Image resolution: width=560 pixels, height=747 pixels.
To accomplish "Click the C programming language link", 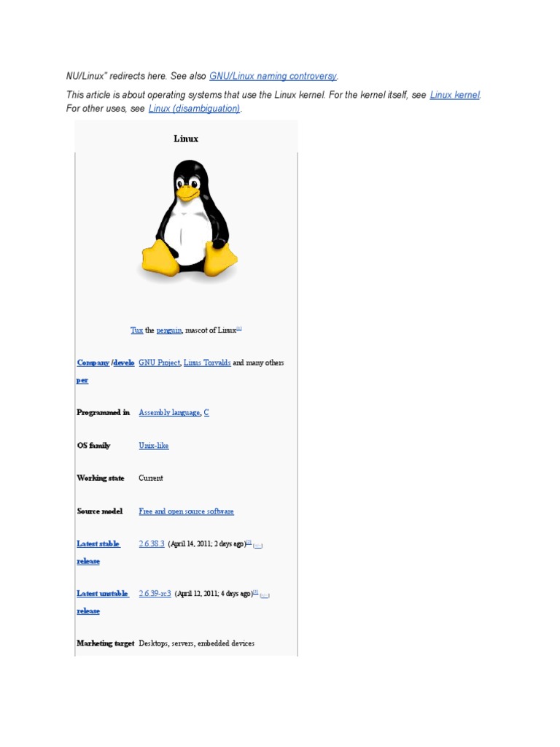I will (206, 413).
